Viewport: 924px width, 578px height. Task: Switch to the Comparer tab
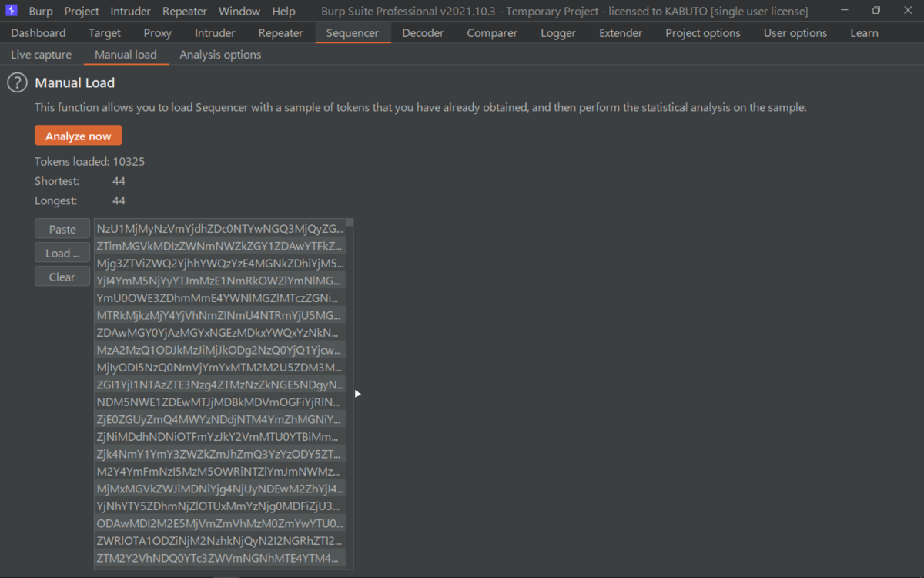tap(492, 33)
